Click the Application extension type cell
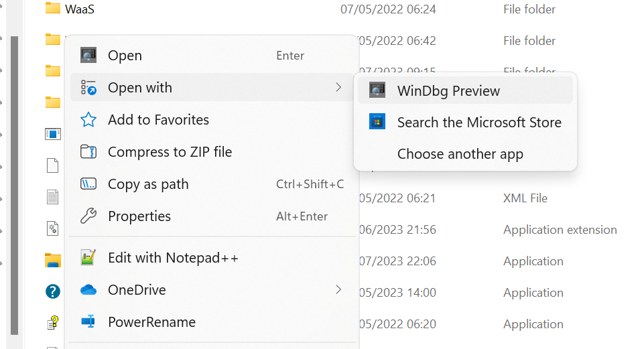The height and width of the screenshot is (349, 644). [560, 230]
